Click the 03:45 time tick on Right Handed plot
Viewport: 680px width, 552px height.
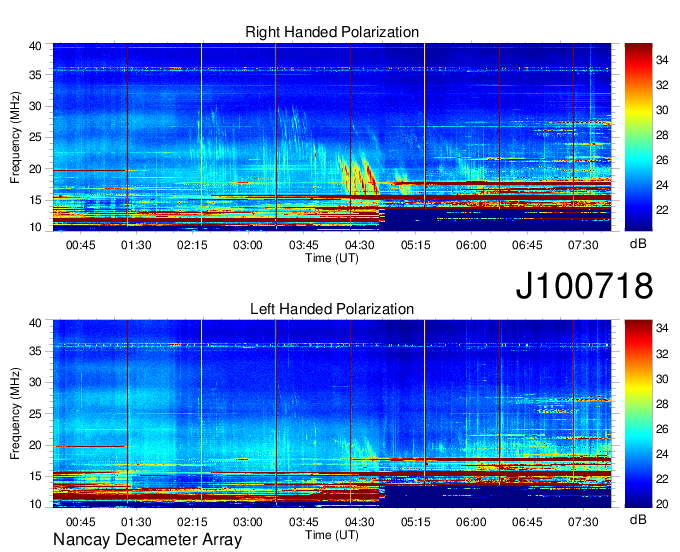[x=304, y=245]
